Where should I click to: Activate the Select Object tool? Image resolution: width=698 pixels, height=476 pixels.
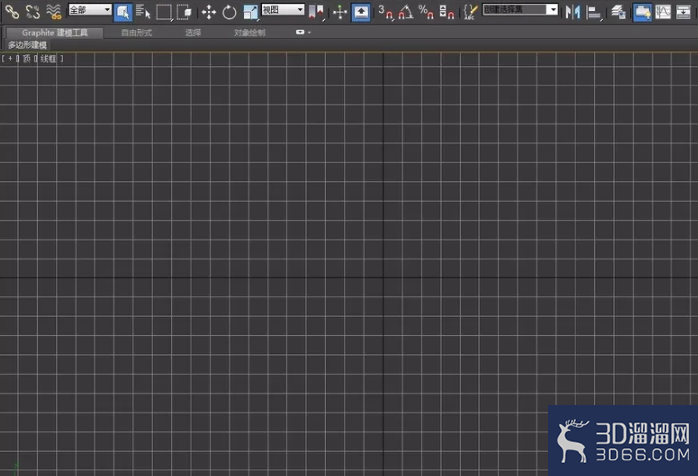coord(123,12)
